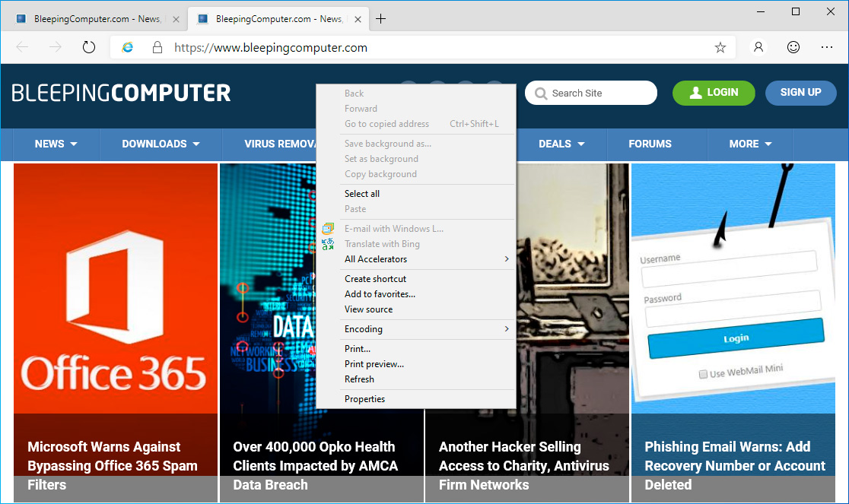
Task: Expand the NEWS dropdown menu
Action: [56, 144]
